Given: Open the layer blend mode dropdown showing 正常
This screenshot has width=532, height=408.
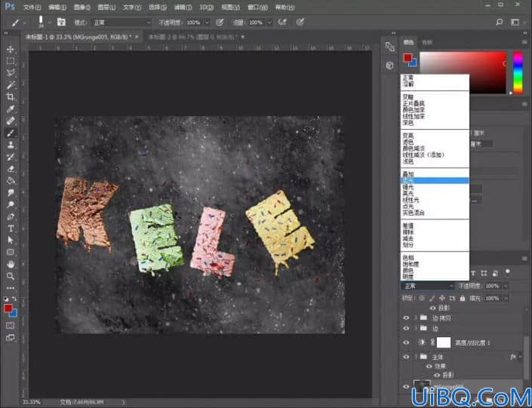Looking at the screenshot, I should point(428,287).
